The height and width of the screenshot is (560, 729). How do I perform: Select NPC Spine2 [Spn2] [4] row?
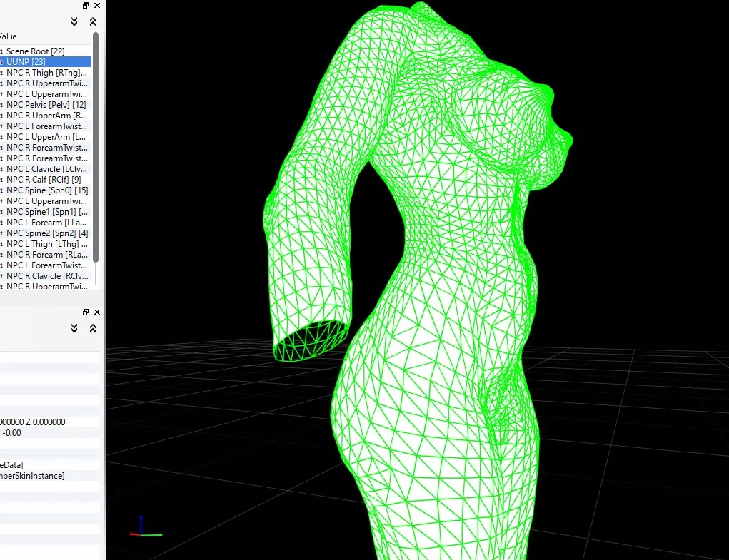pyautogui.click(x=46, y=233)
